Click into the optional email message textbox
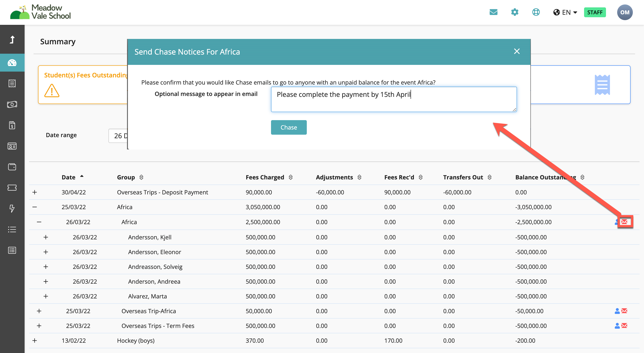The width and height of the screenshot is (644, 353). (x=394, y=99)
